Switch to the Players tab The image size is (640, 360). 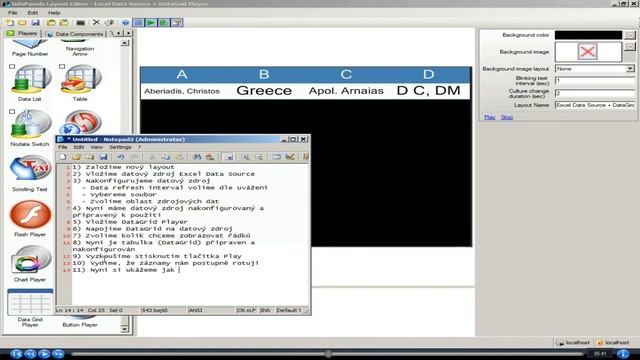pos(22,33)
